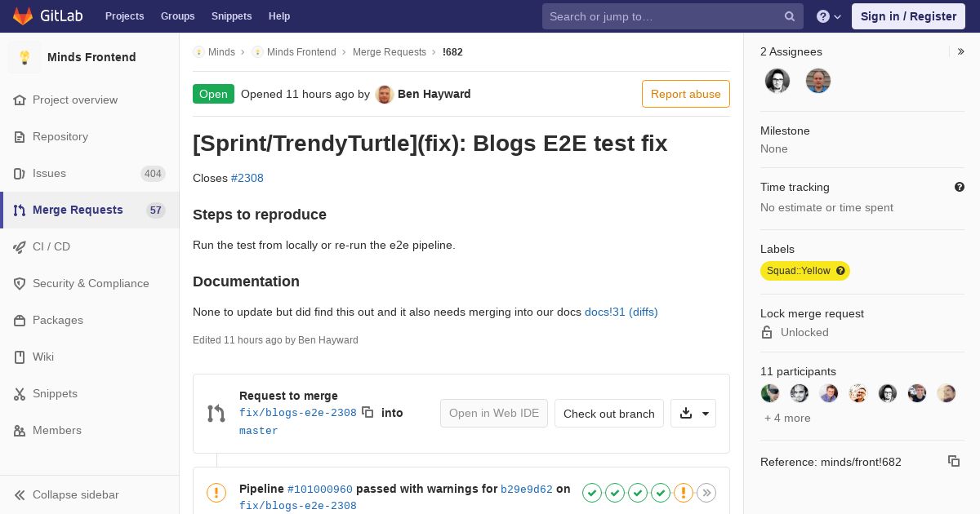Open the download dropdown next to Check out branch
Screen dimensions: 980x514
pyautogui.click(x=693, y=414)
